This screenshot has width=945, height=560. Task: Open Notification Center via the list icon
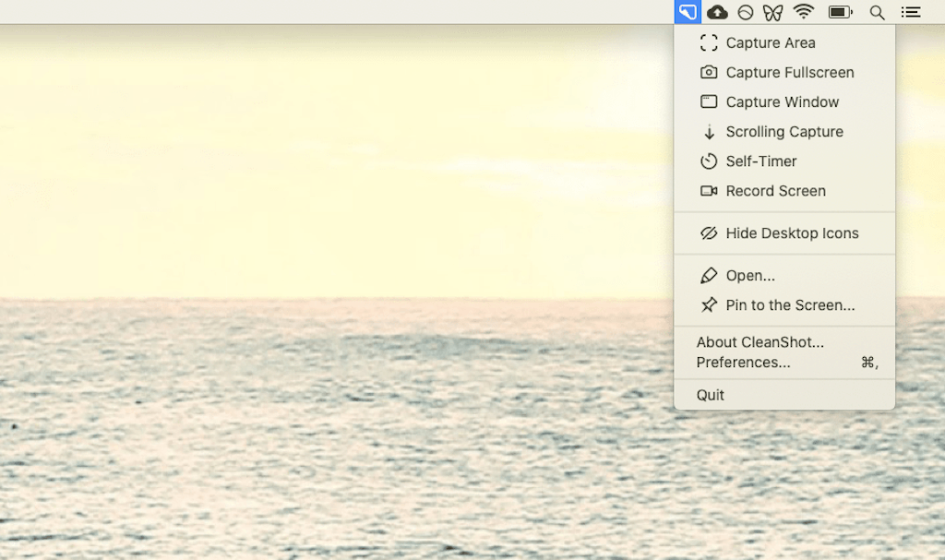pyautogui.click(x=911, y=12)
